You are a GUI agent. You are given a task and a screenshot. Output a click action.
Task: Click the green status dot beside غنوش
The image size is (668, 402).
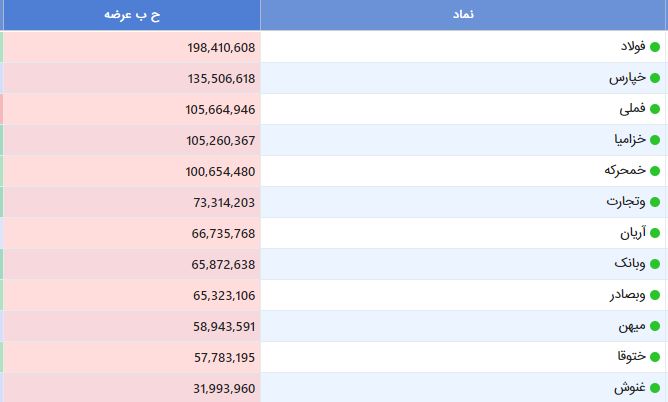[655, 388]
